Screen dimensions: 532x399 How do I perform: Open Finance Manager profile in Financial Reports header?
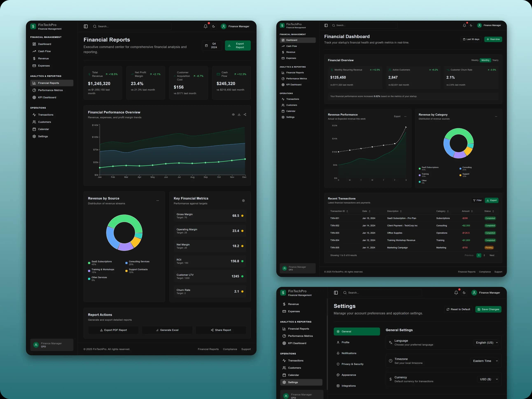pyautogui.click(x=235, y=26)
